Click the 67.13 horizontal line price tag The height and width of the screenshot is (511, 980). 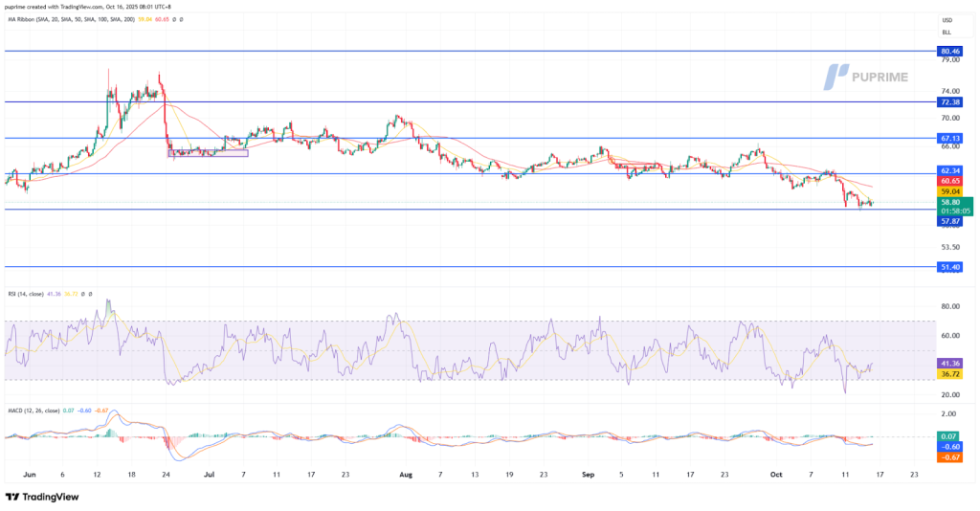click(953, 138)
